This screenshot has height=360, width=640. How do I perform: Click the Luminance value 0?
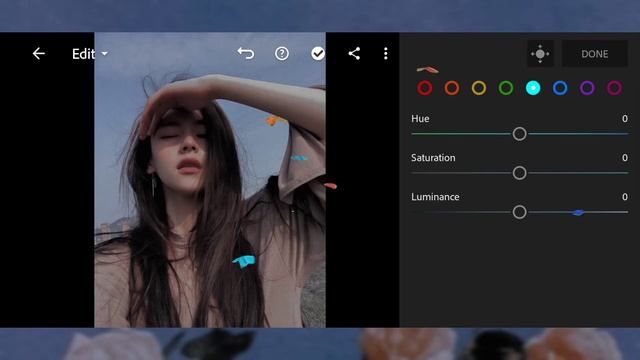coord(624,197)
